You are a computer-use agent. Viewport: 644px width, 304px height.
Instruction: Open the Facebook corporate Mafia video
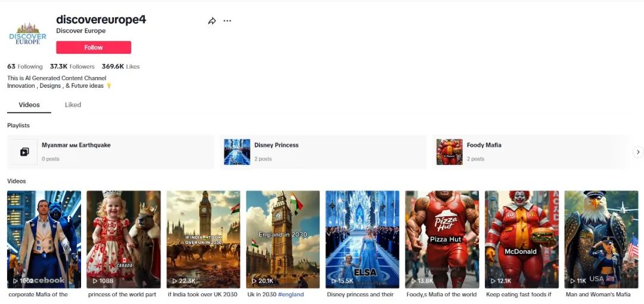tap(44, 239)
